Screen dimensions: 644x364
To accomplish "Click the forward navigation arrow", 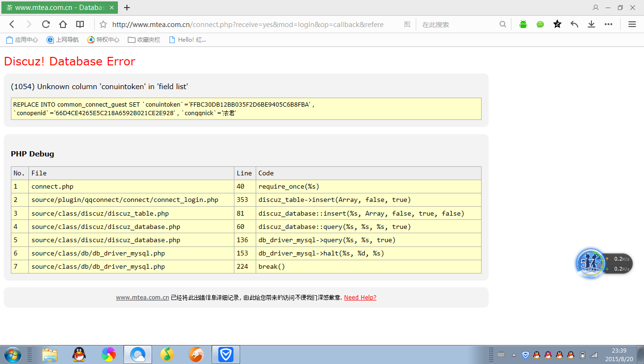I will [x=29, y=24].
